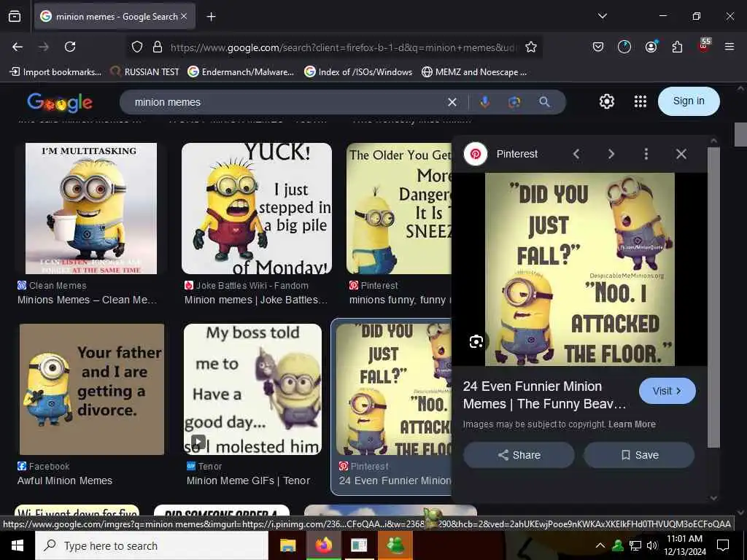Open the network icon in tray
The image size is (747, 560).
tap(635, 545)
